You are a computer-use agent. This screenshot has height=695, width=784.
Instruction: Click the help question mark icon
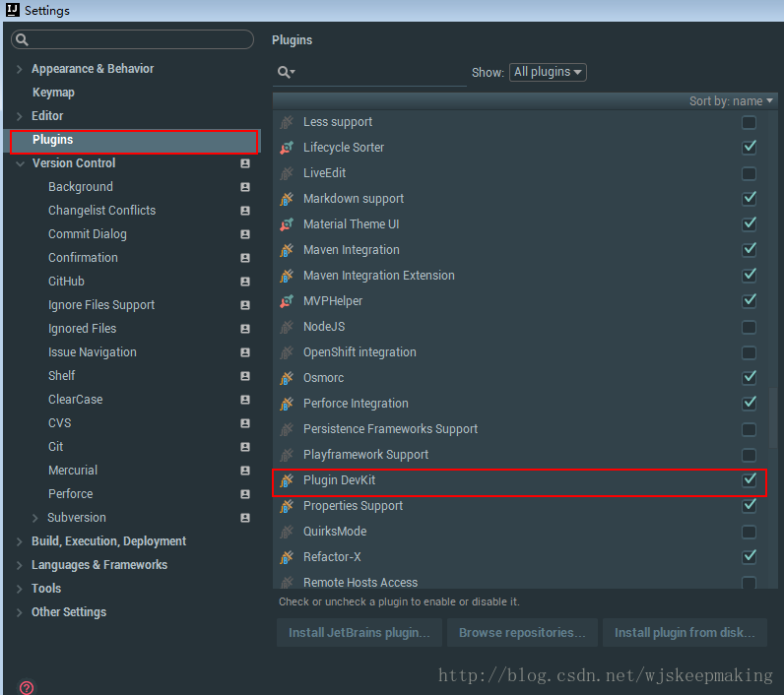tap(27, 687)
